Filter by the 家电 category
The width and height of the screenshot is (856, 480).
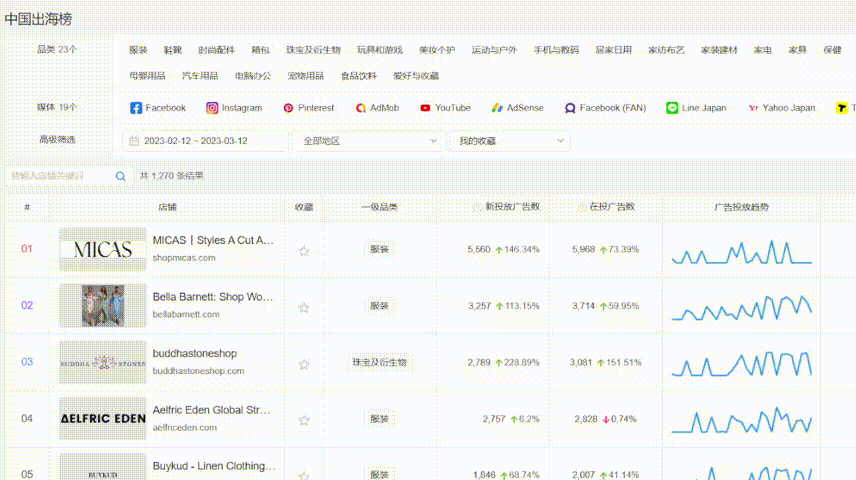[x=763, y=50]
